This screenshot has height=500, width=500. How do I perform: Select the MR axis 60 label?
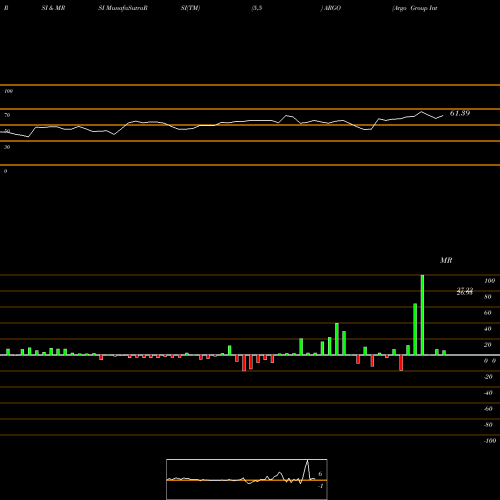(x=488, y=313)
